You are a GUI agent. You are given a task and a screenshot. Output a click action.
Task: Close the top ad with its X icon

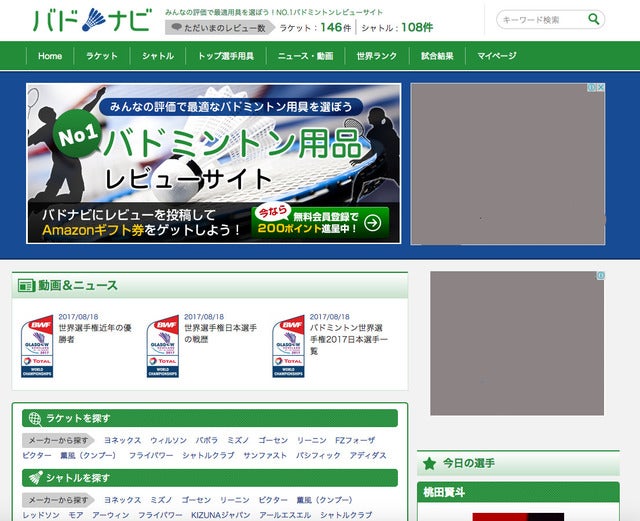601,87
